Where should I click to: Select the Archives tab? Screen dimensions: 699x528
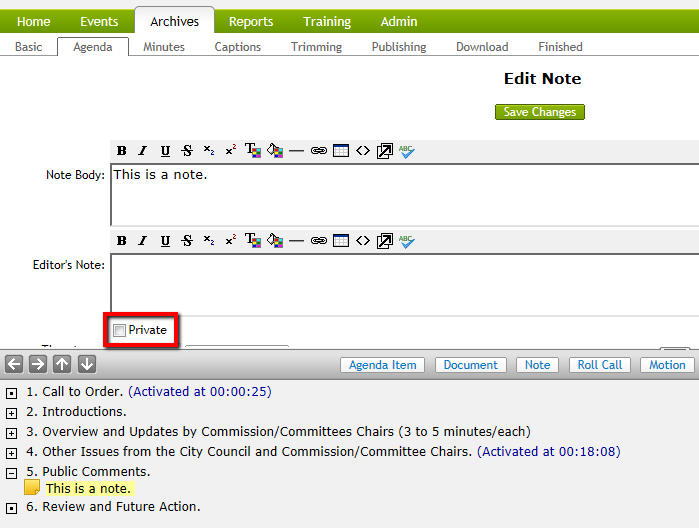pyautogui.click(x=174, y=21)
